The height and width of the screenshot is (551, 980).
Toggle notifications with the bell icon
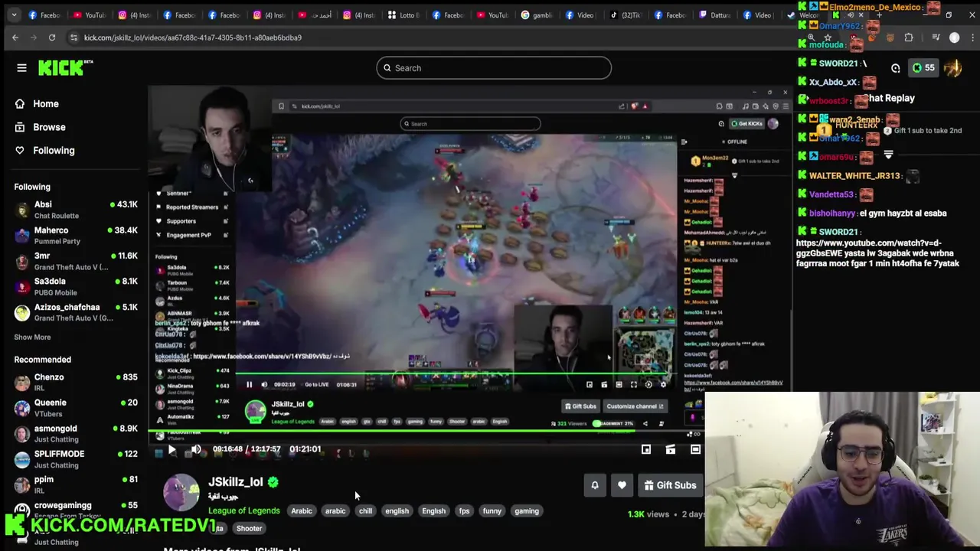click(595, 485)
